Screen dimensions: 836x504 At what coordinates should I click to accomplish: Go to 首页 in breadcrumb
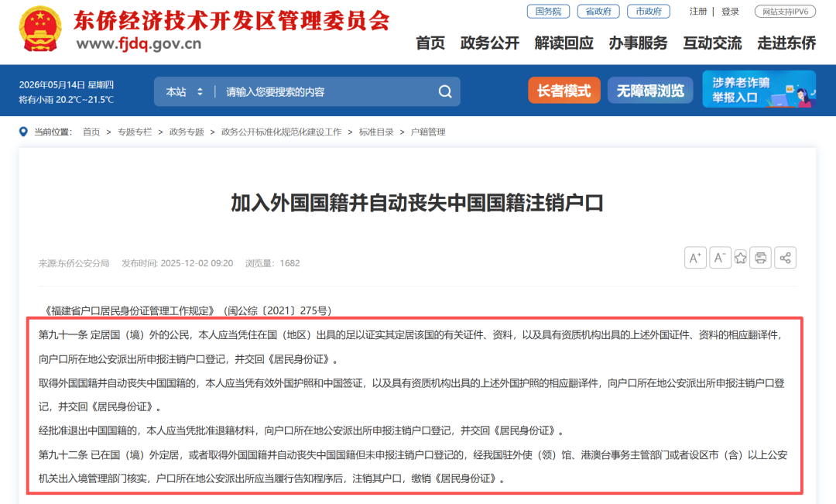91,132
